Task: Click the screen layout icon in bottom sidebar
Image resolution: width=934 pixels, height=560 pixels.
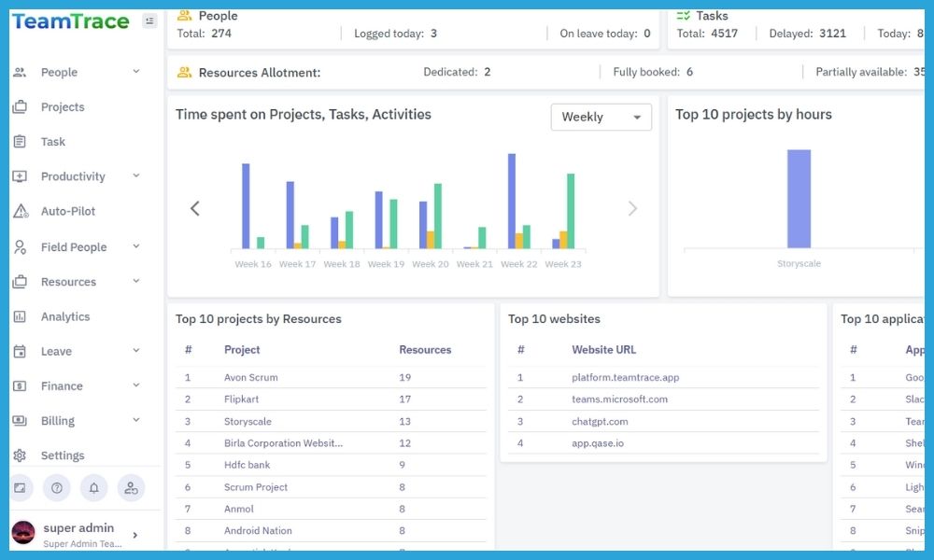Action: coord(20,488)
